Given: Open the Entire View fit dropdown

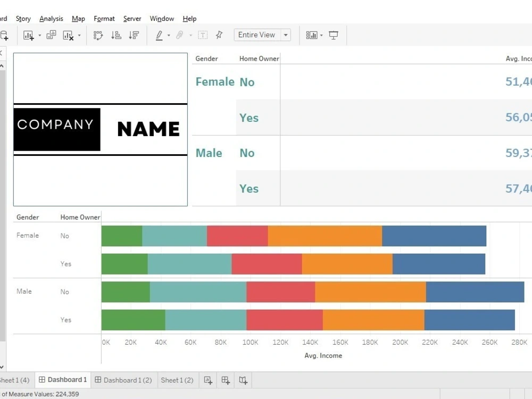Looking at the screenshot, I should (x=286, y=35).
